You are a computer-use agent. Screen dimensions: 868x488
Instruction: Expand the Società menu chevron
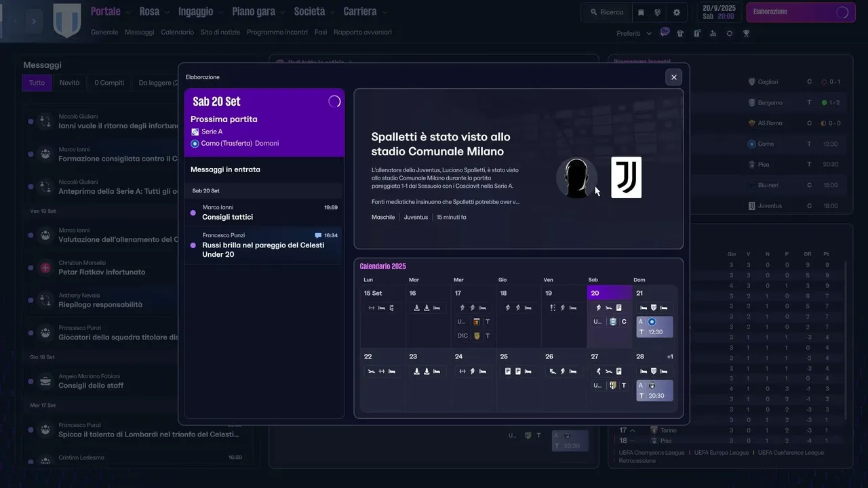[332, 12]
